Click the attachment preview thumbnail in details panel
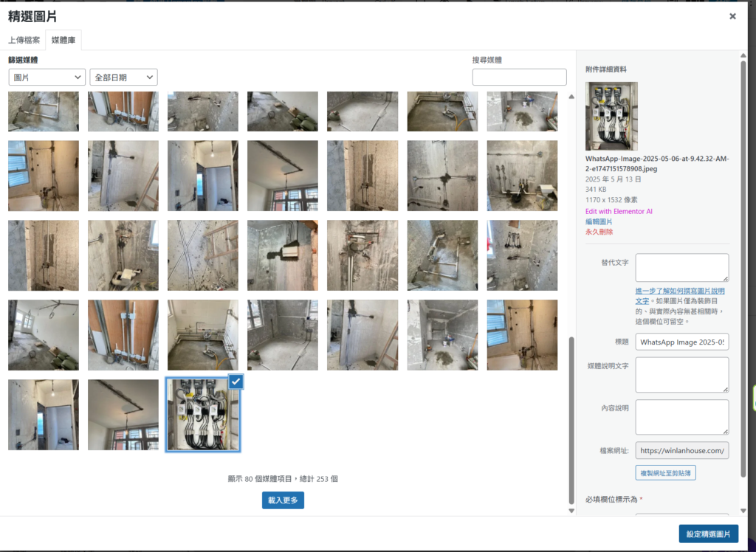Image resolution: width=756 pixels, height=552 pixels. 611,116
